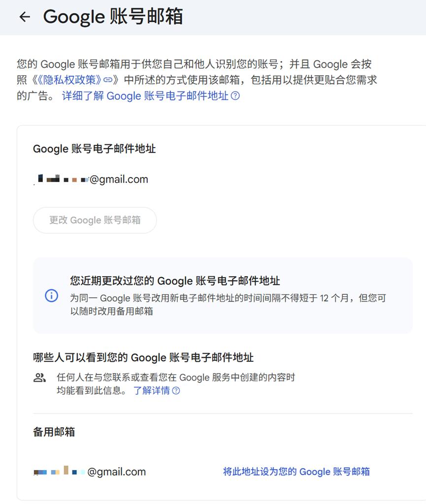This screenshot has height=504, width=426.
Task: Open the 隐私权政策 link
Action: coord(68,80)
